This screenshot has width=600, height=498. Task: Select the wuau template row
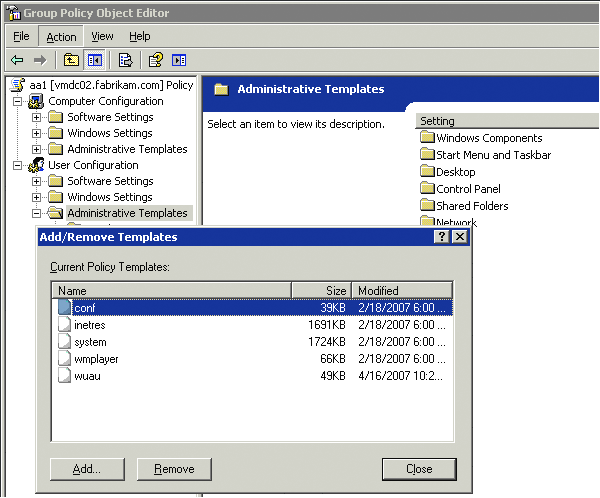tap(253, 376)
